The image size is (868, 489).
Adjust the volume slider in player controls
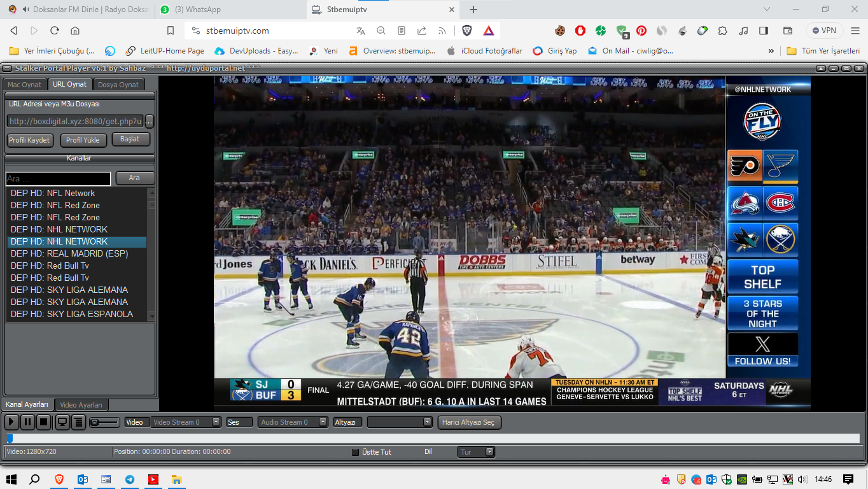point(104,422)
